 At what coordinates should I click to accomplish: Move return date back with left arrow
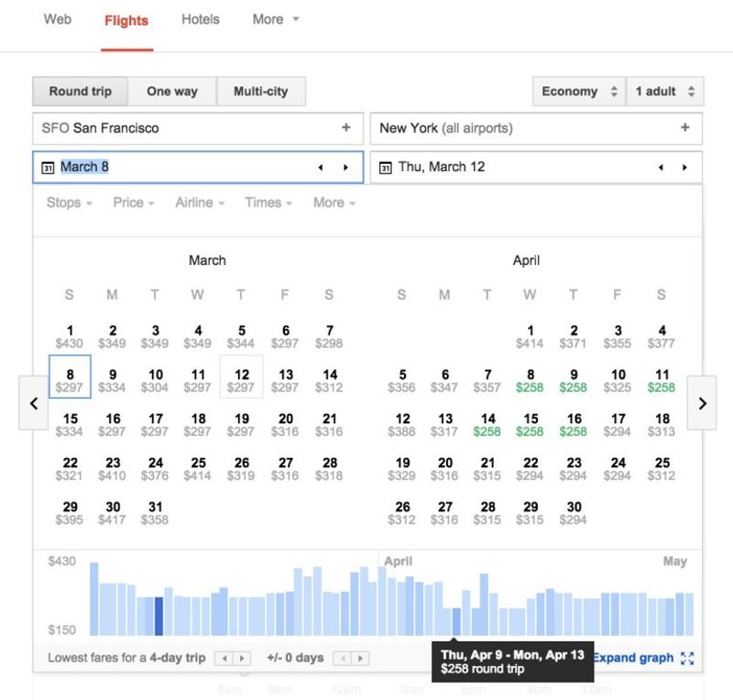661,168
